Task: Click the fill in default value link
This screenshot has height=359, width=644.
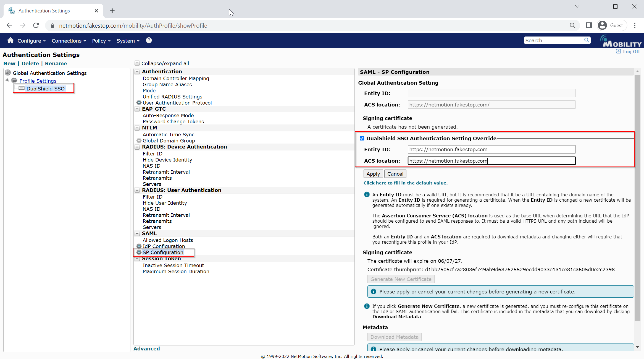Action: click(x=405, y=183)
